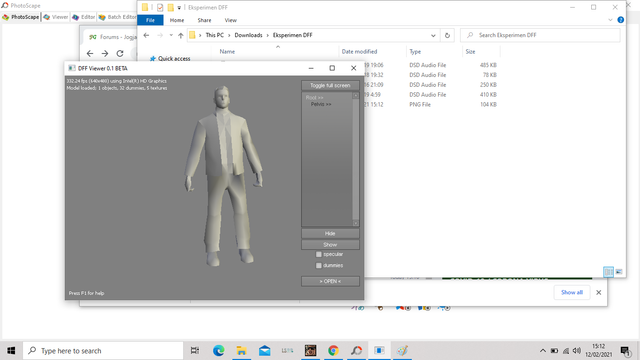Select the Pelvis >> node in object tree
Viewport: 640px width, 360px height.
(x=321, y=104)
